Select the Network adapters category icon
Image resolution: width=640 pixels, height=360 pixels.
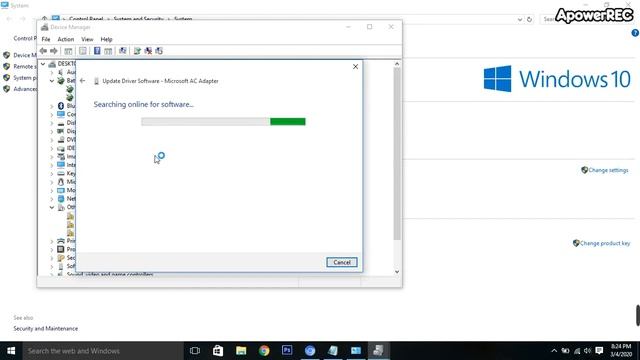click(61, 199)
